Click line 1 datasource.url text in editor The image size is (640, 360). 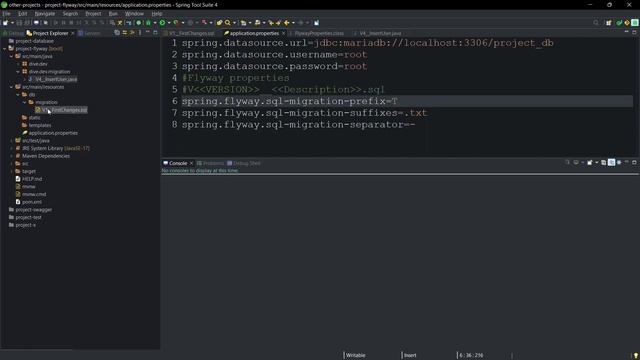tap(367, 43)
